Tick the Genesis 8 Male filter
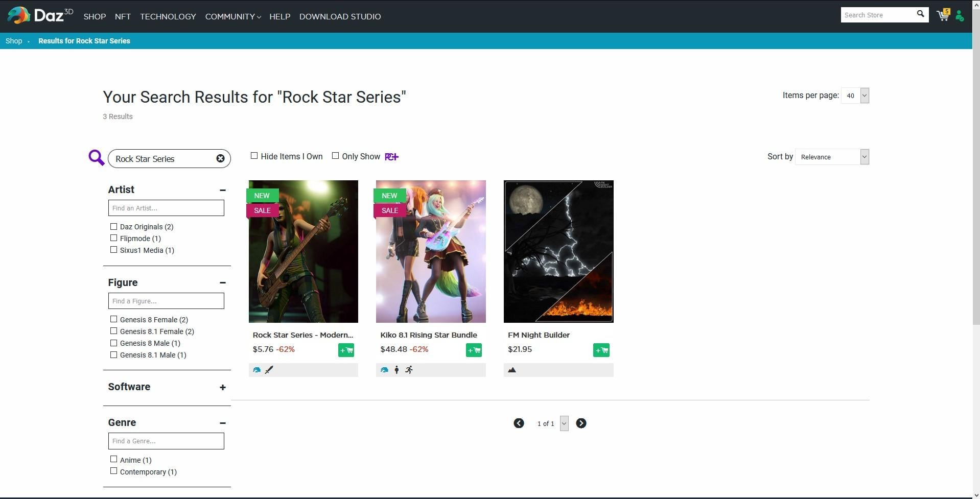The width and height of the screenshot is (980, 499). tap(113, 343)
